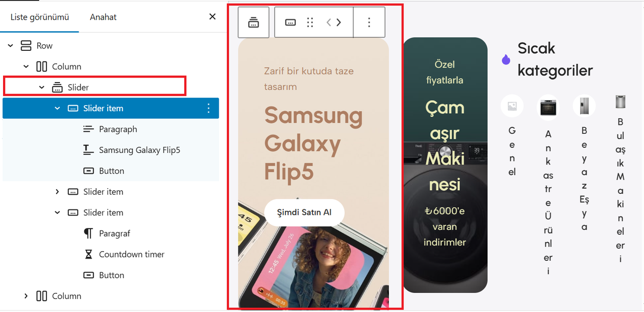644x312 pixels.
Task: Collapse the first Column chevron
Action: pos(26,66)
